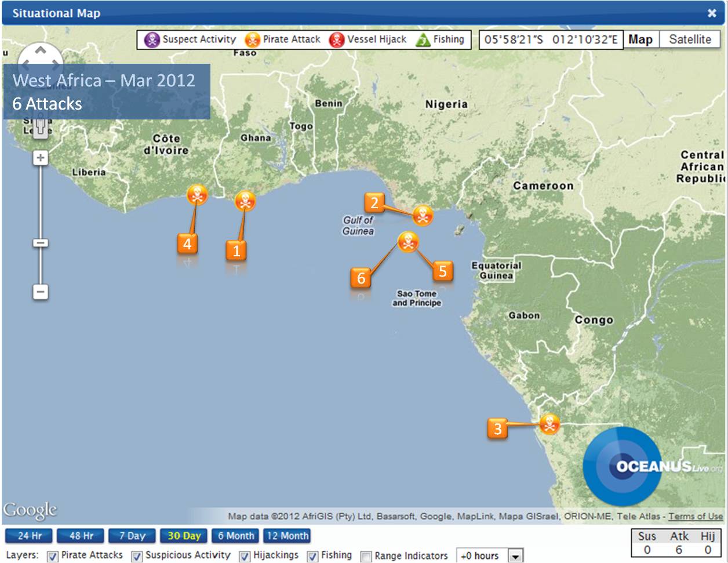Viewport: 728px width, 563px height.
Task: Pan map up with navigation arrow
Action: 40,50
